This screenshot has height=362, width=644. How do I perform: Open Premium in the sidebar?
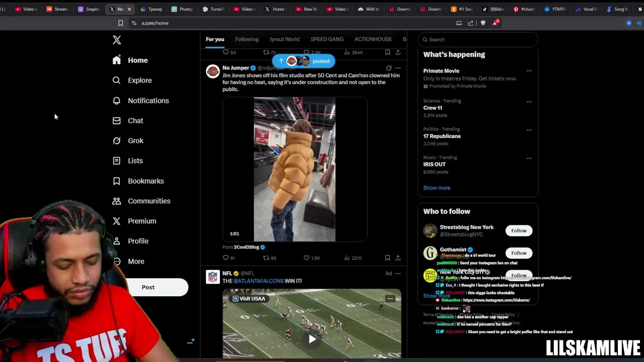134,221
